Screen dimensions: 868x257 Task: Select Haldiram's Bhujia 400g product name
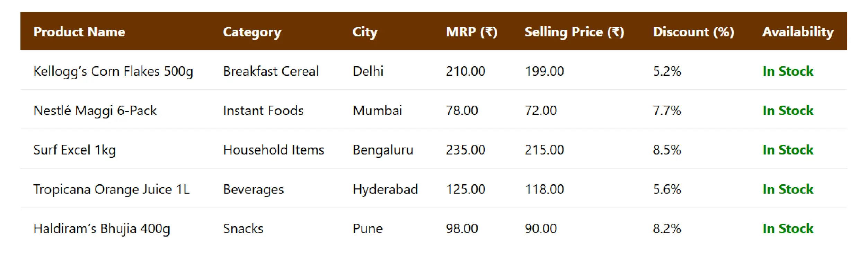coord(101,229)
